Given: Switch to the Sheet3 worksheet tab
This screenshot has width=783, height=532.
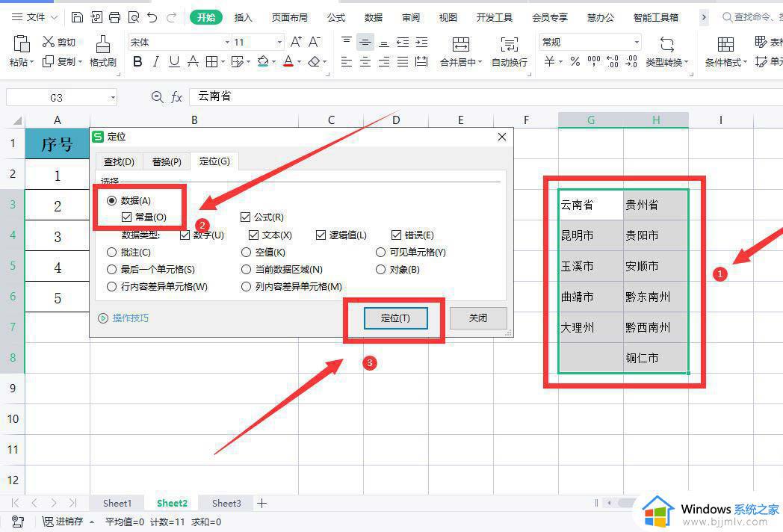Looking at the screenshot, I should [226, 503].
